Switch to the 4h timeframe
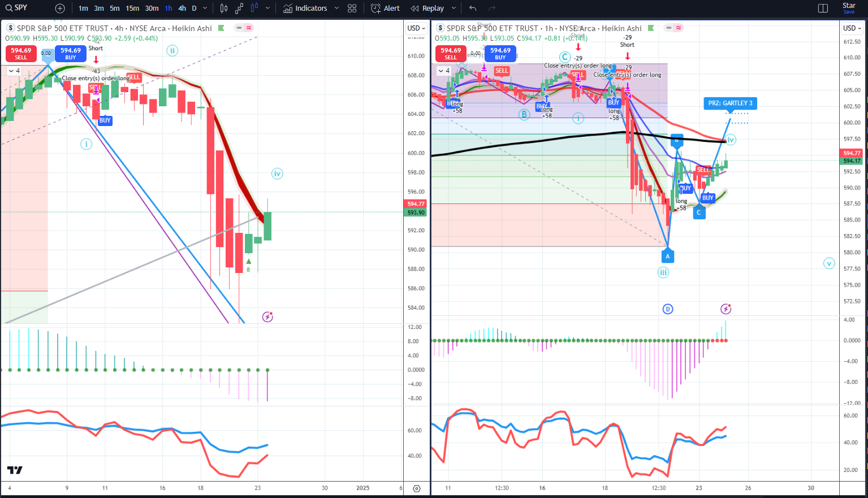The width and height of the screenshot is (868, 498). [x=182, y=8]
